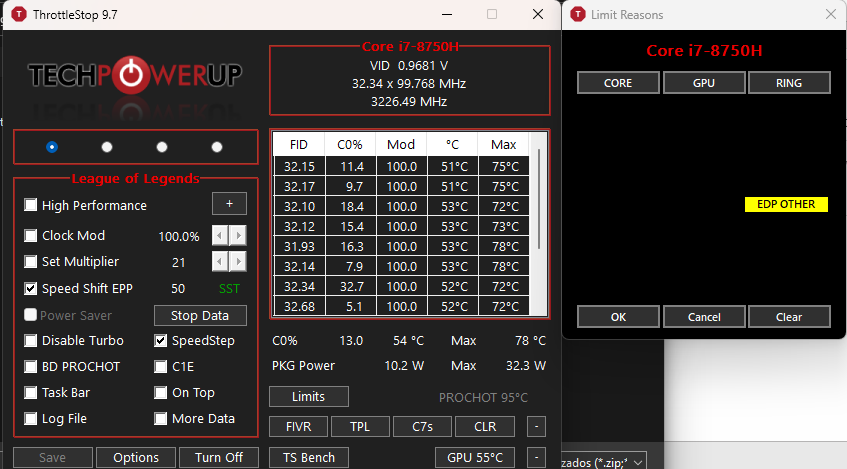Toggle the C1E checkbox
The image size is (847, 469).
(160, 366)
